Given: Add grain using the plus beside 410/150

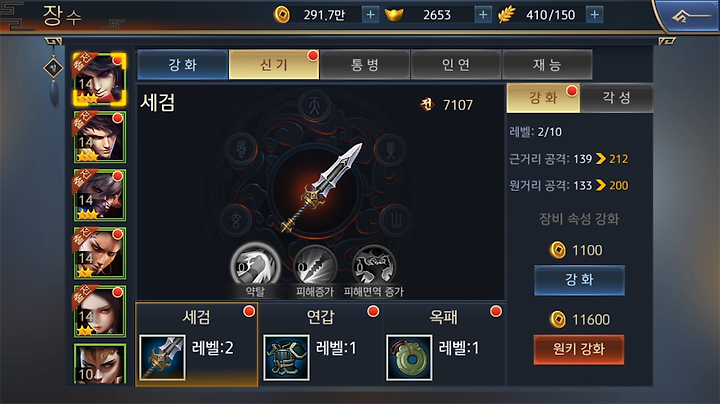Looking at the screenshot, I should (594, 15).
